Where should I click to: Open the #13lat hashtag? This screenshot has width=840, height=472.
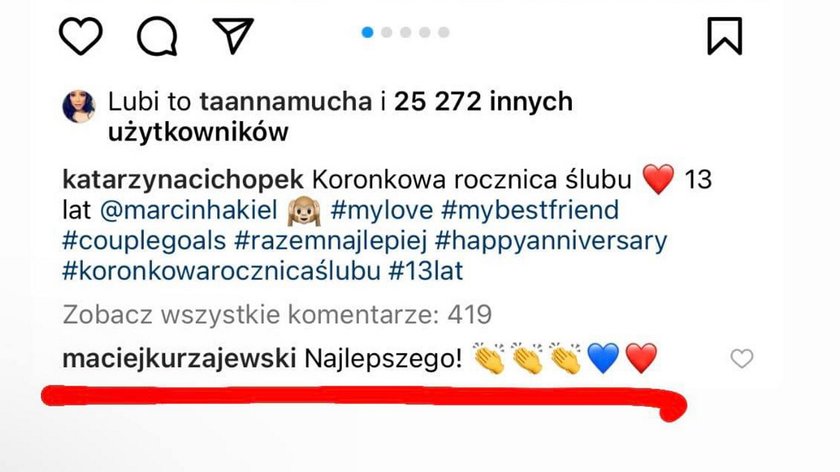click(426, 272)
